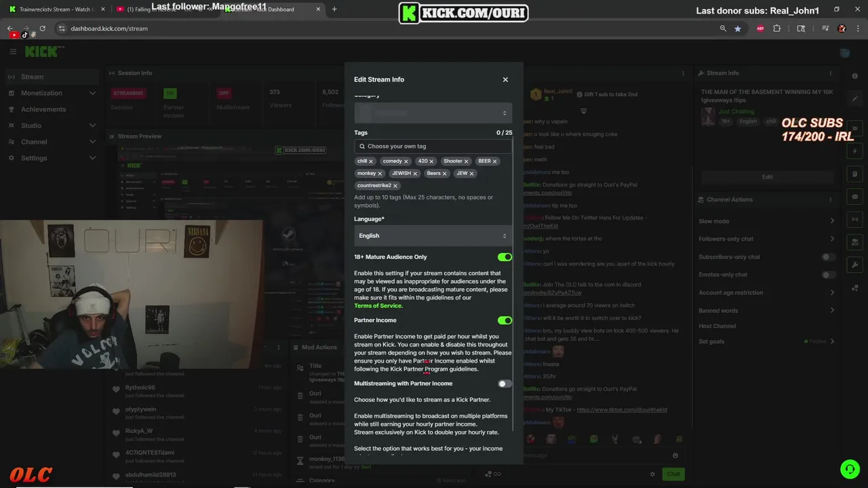
Task: Open Channel Actions panel options menu
Action: click(831, 200)
